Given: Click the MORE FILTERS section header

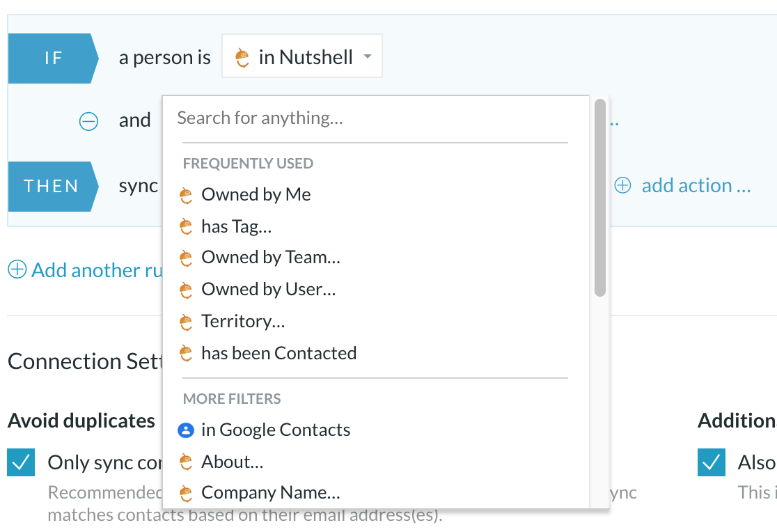Looking at the screenshot, I should (232, 399).
